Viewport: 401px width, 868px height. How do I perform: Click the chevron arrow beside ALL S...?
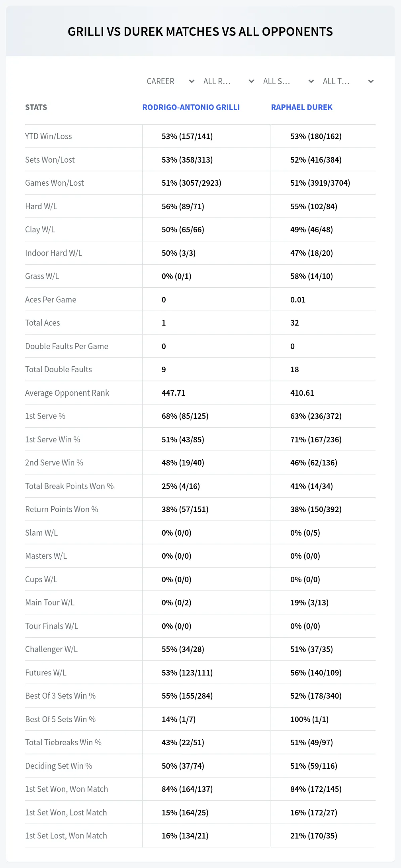[311, 81]
